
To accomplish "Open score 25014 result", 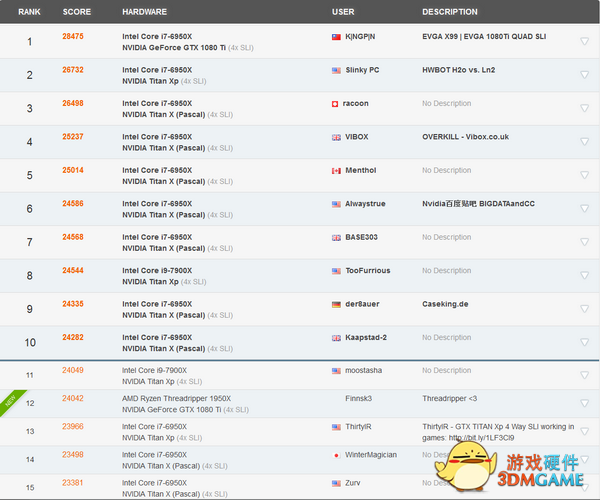I will click(x=73, y=170).
